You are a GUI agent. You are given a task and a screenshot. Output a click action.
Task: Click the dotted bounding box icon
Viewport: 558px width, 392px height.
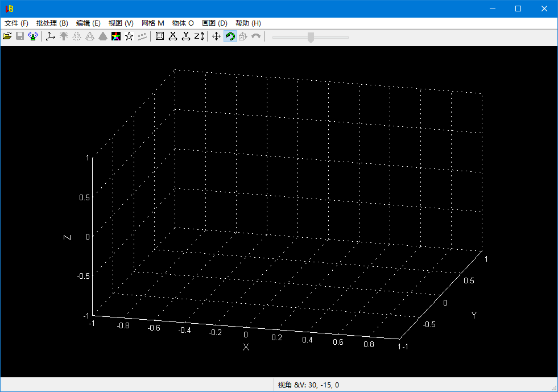160,36
